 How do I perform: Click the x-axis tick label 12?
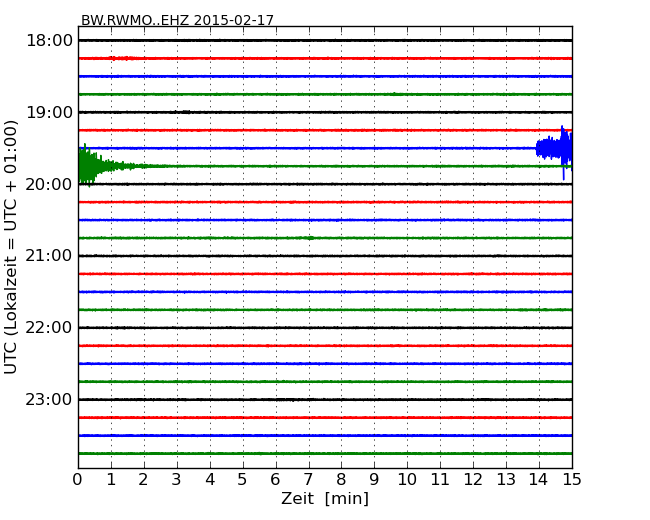point(473,480)
